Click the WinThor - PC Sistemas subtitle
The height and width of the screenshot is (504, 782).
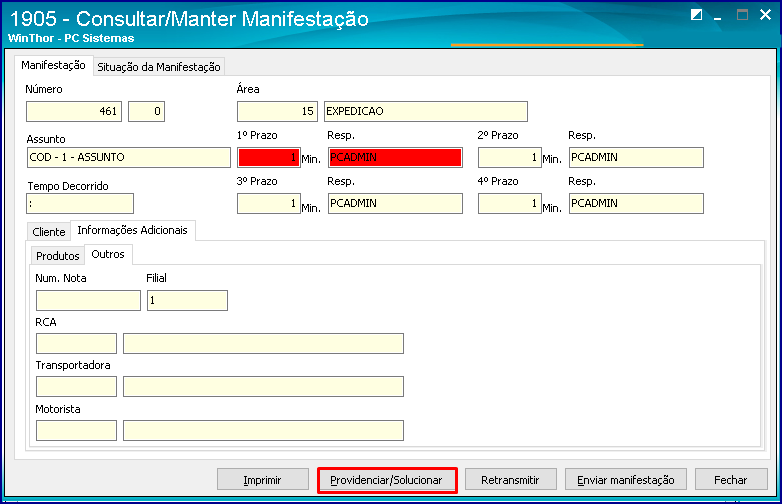[x=71, y=38]
